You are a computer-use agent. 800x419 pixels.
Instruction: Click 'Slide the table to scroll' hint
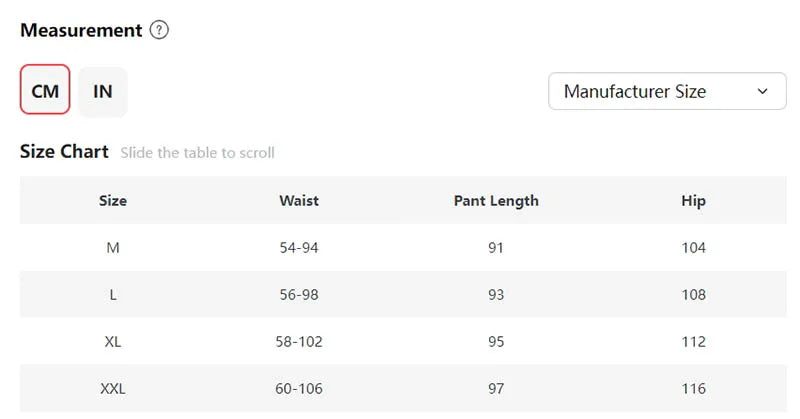(197, 153)
